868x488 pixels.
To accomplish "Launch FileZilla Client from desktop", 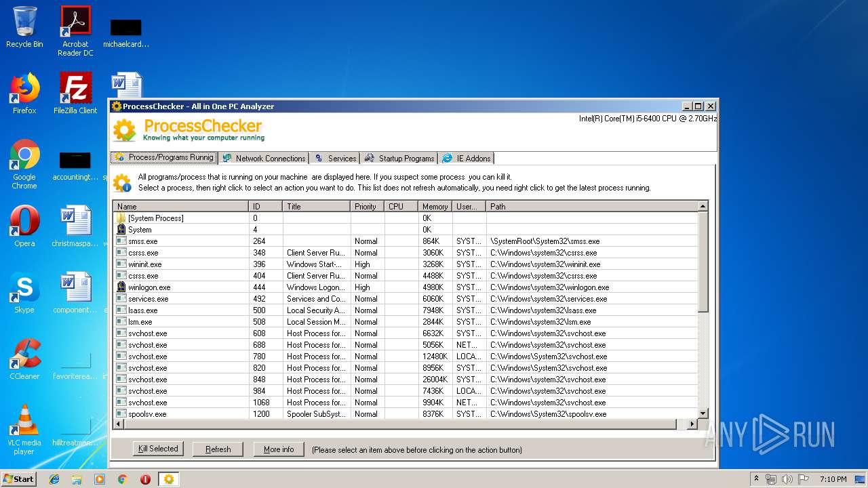I will click(75, 94).
